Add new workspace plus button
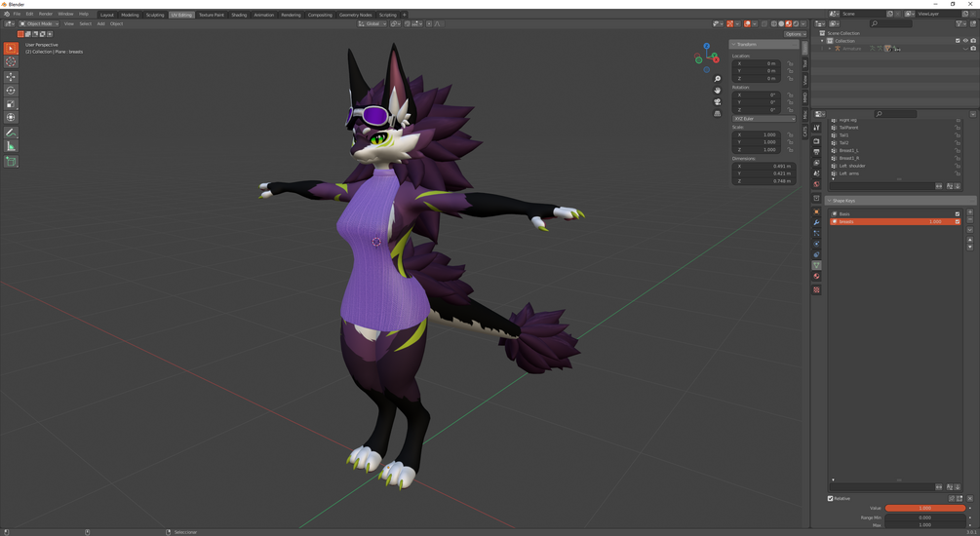This screenshot has height=536, width=980. 405,15
